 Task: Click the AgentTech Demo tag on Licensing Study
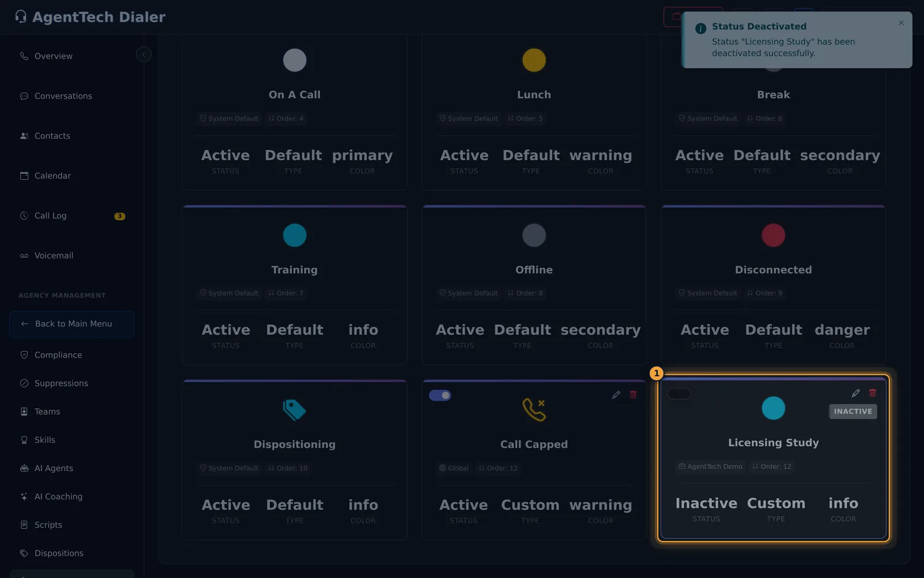coord(710,466)
